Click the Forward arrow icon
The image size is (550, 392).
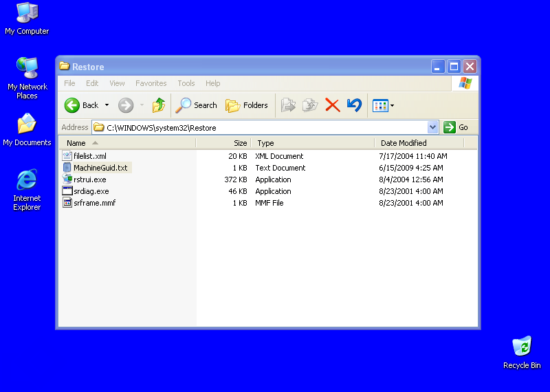click(126, 105)
